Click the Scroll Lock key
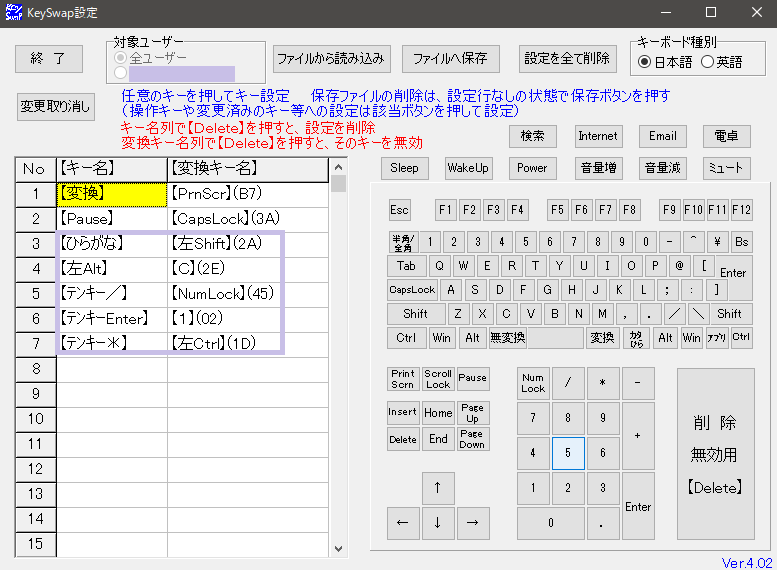 [438, 379]
